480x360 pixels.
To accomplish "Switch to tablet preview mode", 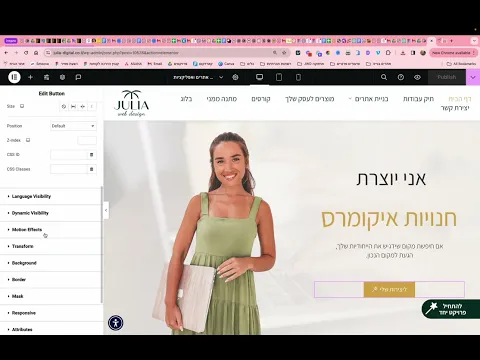I will point(279,77).
